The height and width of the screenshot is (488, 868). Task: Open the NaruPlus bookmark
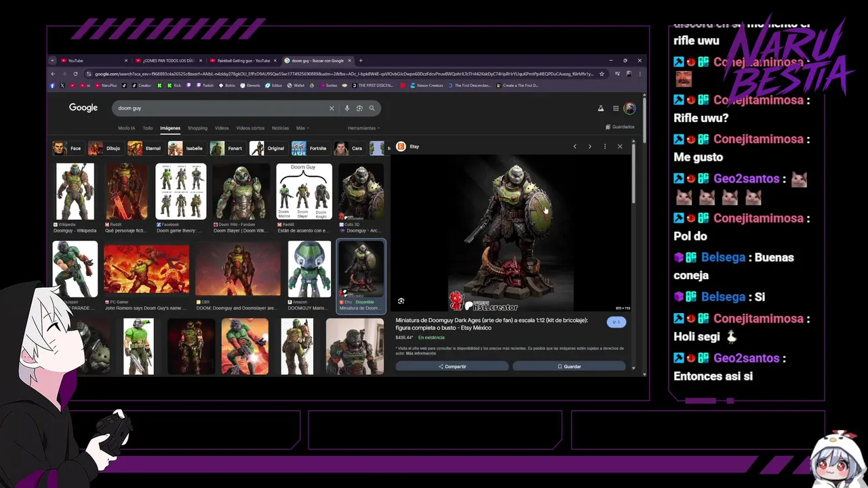(106, 85)
